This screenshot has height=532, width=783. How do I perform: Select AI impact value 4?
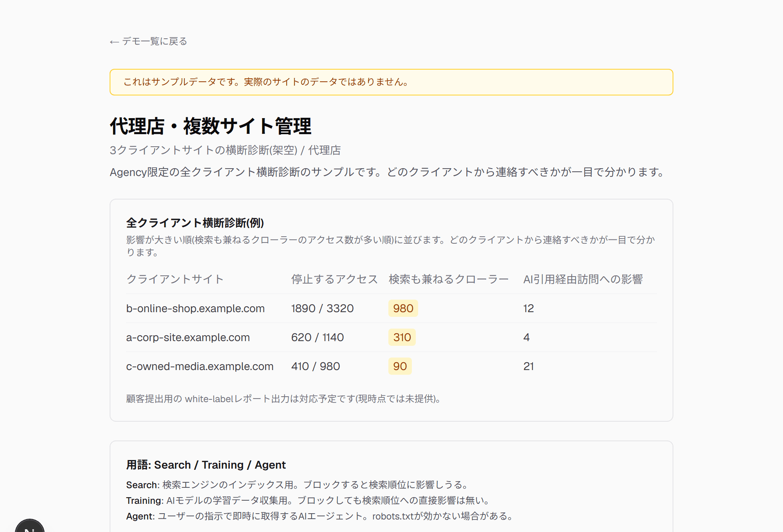pos(527,337)
